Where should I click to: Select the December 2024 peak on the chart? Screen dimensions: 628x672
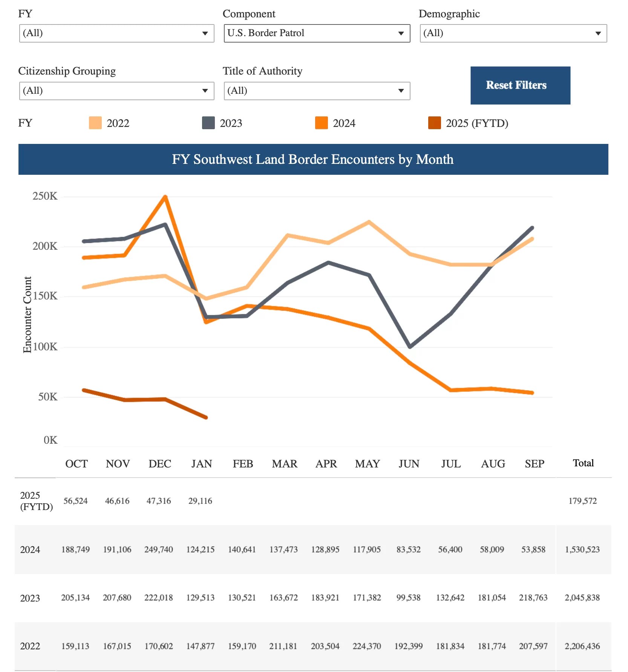click(165, 196)
